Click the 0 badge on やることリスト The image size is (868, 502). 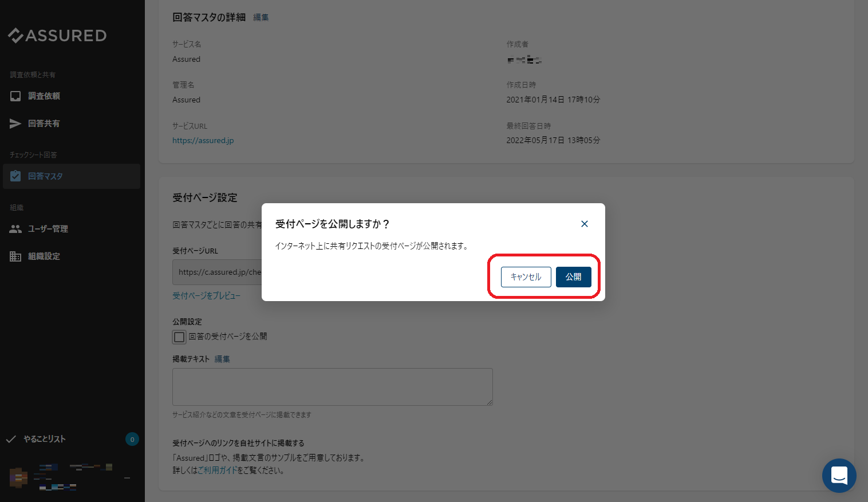tap(132, 440)
